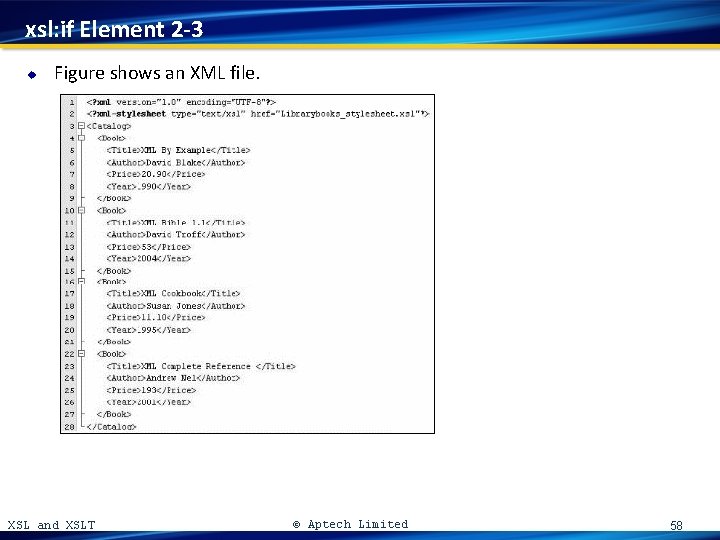Click the xml version declaration on line 1
720x540 pixels.
click(181, 102)
